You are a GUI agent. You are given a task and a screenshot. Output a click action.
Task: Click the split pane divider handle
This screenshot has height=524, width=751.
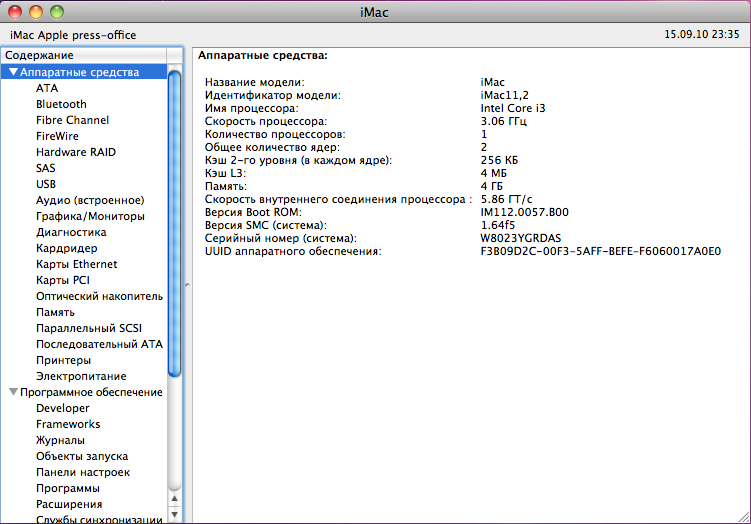click(187, 285)
